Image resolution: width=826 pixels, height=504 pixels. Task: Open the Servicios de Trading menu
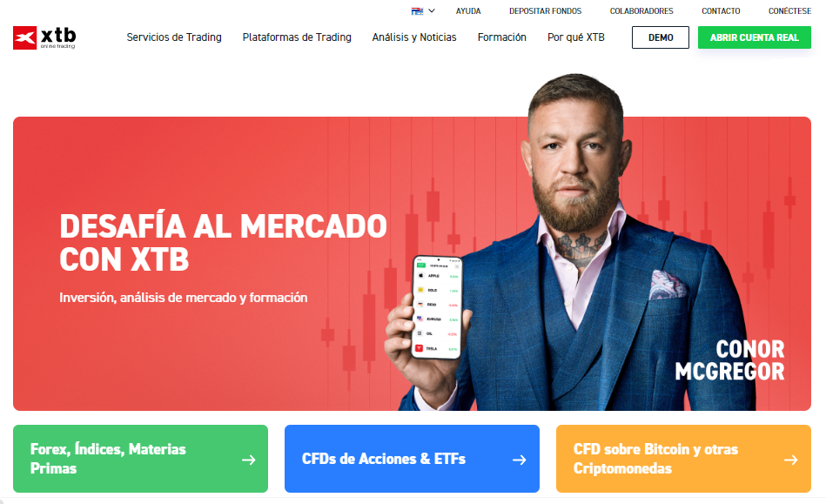click(x=174, y=37)
